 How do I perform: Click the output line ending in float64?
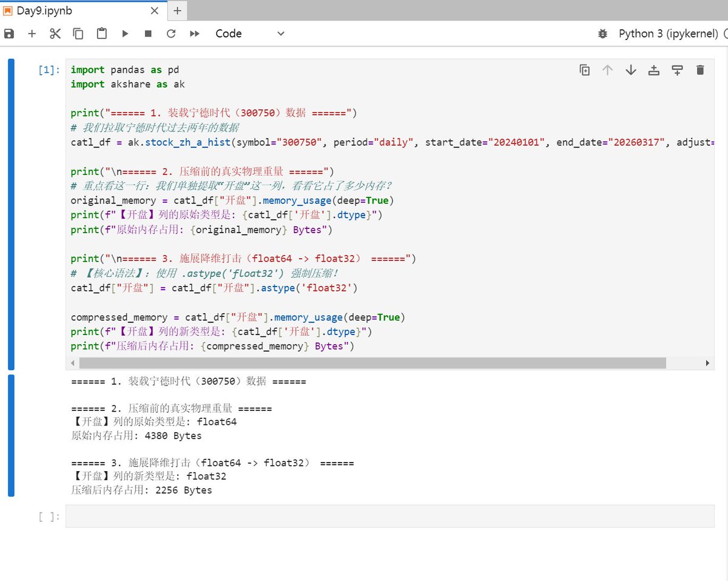coord(154,422)
